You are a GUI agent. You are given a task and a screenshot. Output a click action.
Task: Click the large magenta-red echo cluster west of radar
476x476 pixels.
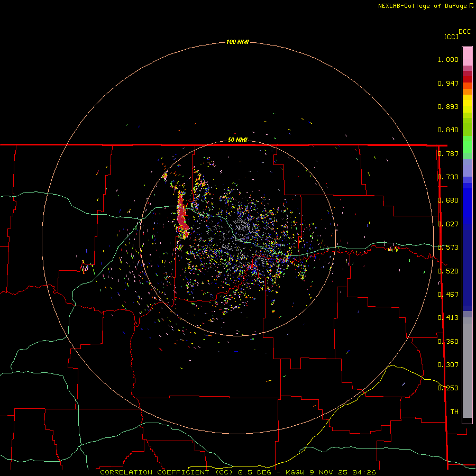(x=182, y=215)
